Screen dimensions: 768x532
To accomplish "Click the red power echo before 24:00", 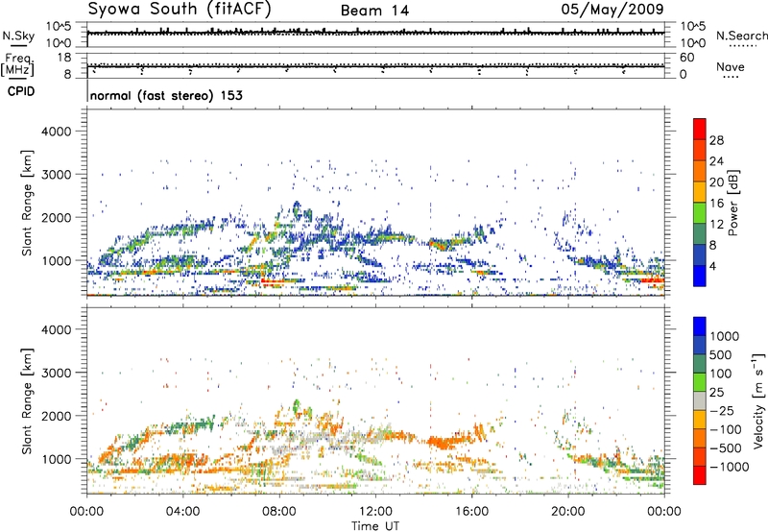I will pos(652,280).
